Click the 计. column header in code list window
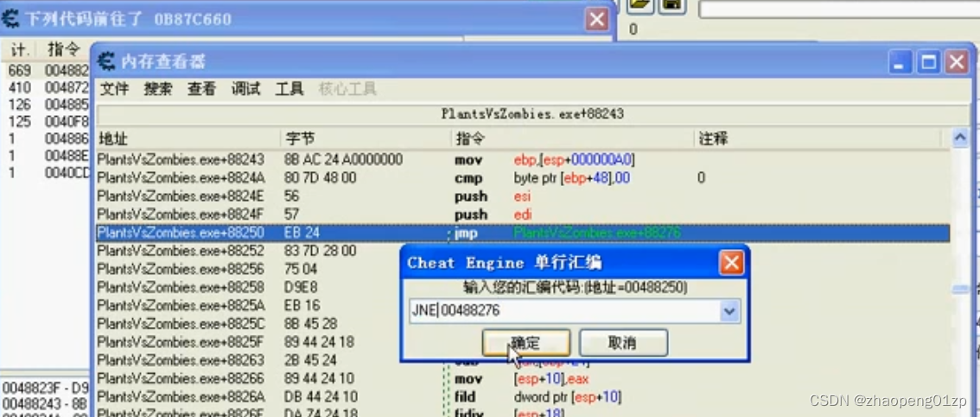The image size is (980, 417). click(21, 49)
